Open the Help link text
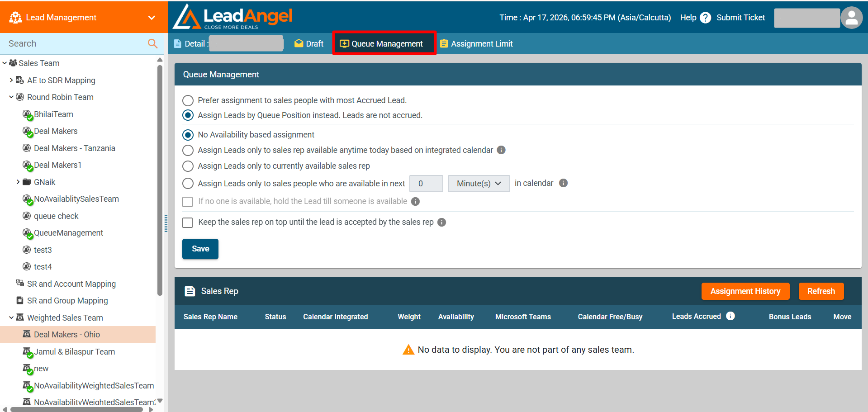 click(688, 18)
